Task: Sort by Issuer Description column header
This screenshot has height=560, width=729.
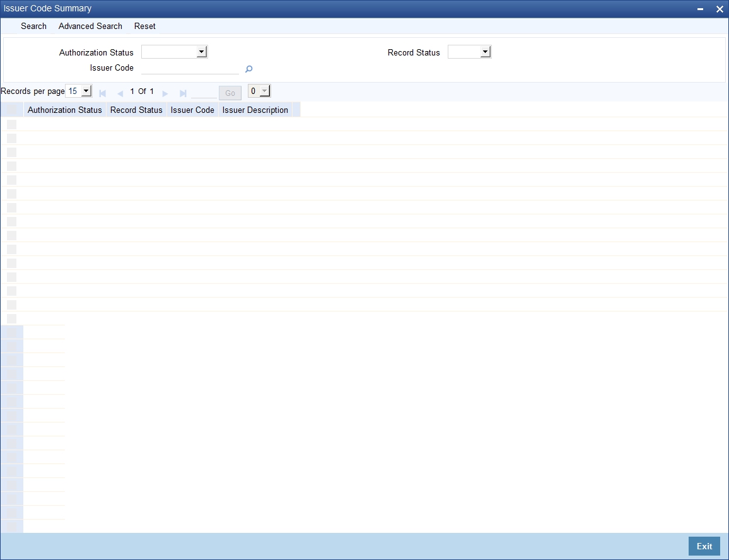Action: click(255, 110)
